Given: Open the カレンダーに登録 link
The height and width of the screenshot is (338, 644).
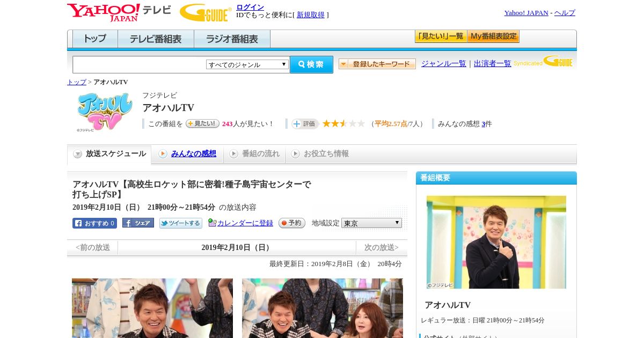Looking at the screenshot, I should pos(245,223).
